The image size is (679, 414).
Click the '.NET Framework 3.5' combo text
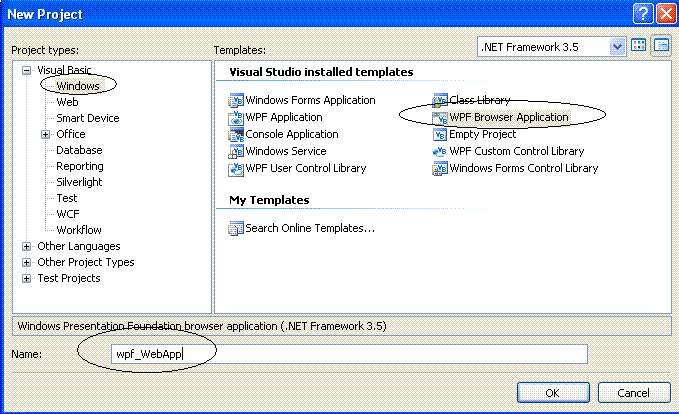[x=530, y=47]
